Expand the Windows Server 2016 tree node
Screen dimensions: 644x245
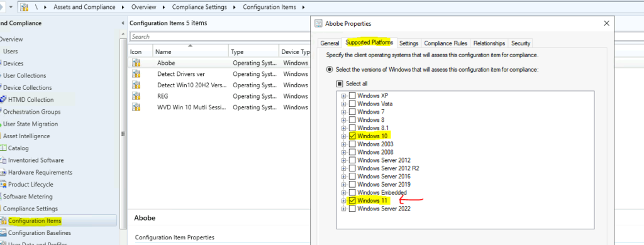344,177
